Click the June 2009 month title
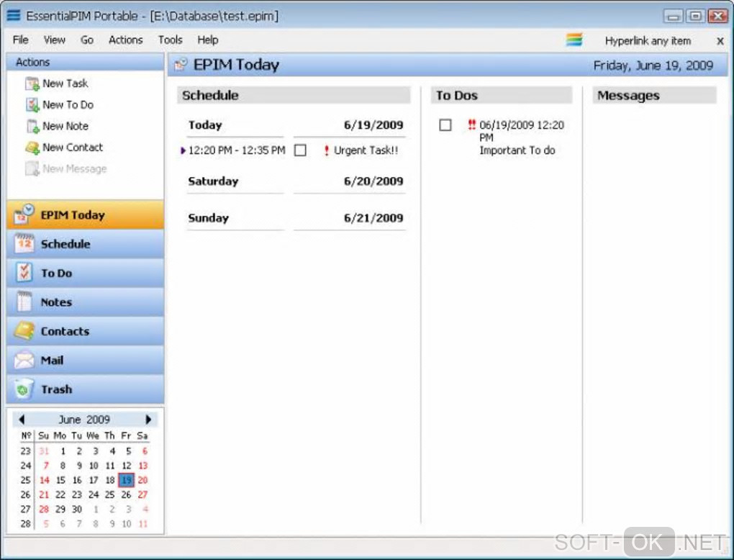 tap(84, 420)
